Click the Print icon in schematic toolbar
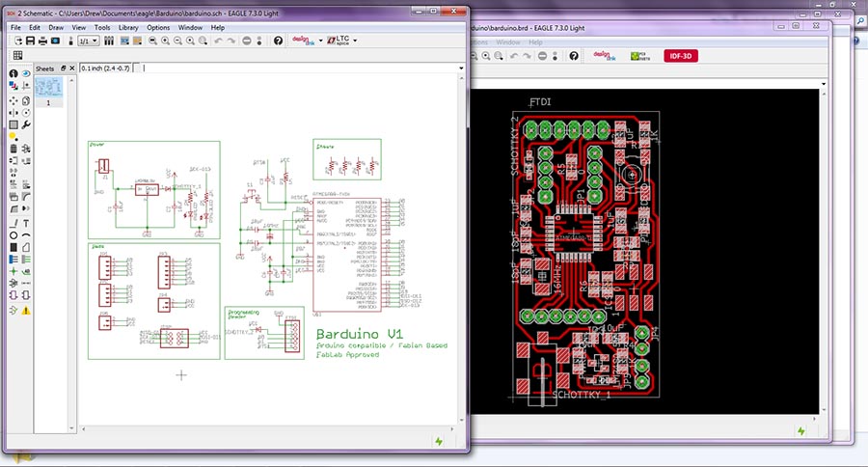 click(x=42, y=41)
